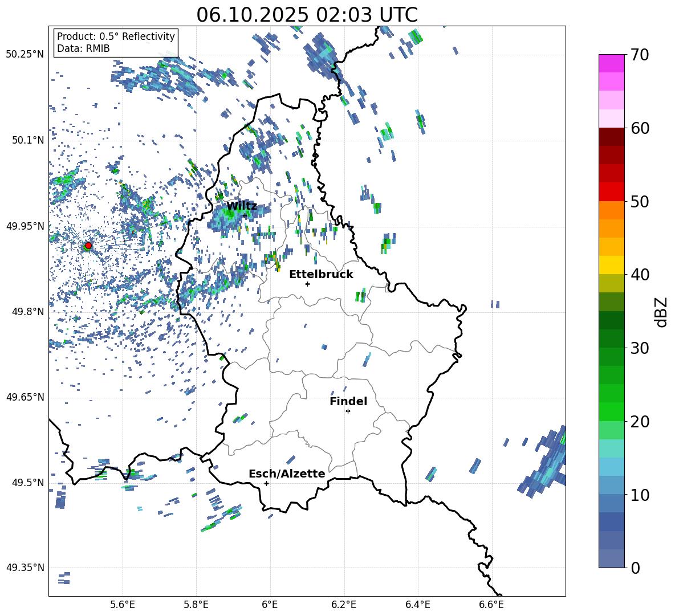Click the 50.25°N latitude label

25,55
